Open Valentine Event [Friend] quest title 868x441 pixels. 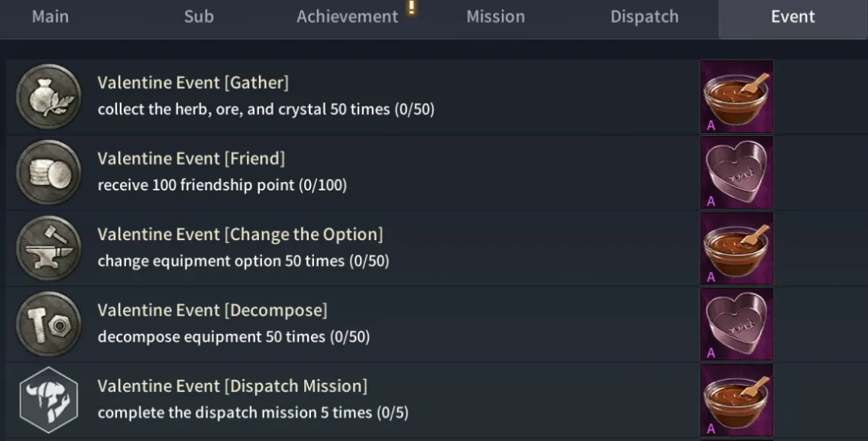point(191,158)
